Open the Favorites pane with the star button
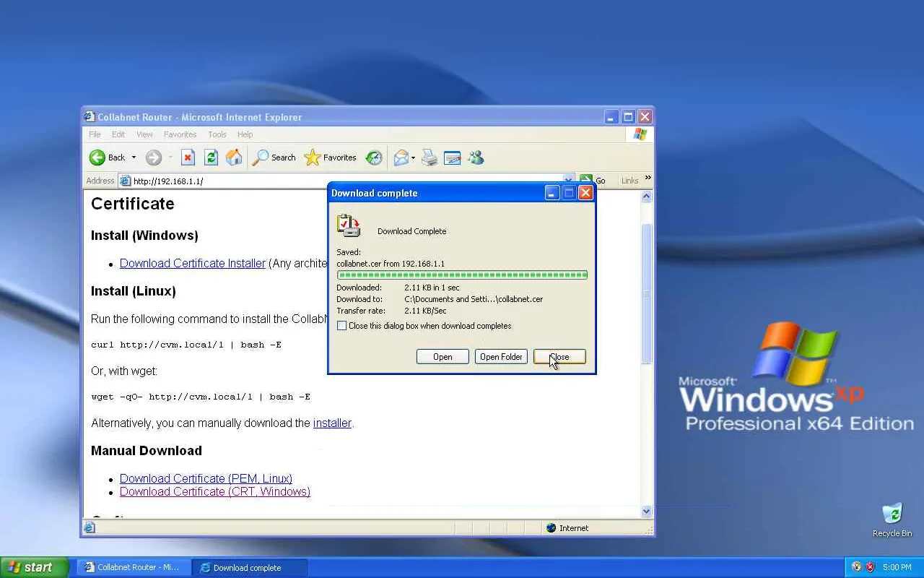The image size is (924, 578). 331,158
